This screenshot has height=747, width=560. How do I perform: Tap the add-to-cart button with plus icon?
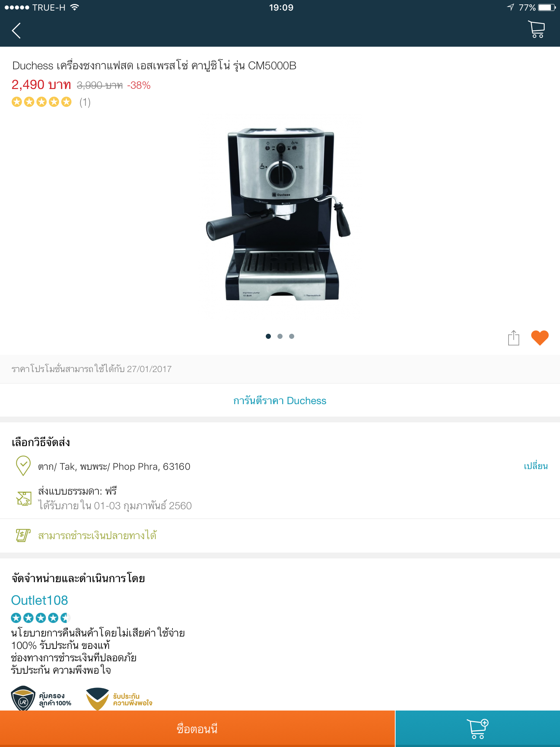pyautogui.click(x=478, y=728)
